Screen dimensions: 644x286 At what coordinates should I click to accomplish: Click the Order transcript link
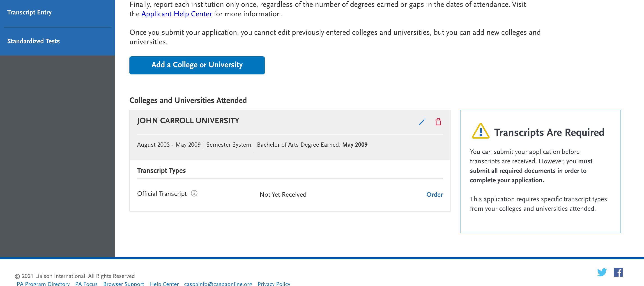point(434,194)
